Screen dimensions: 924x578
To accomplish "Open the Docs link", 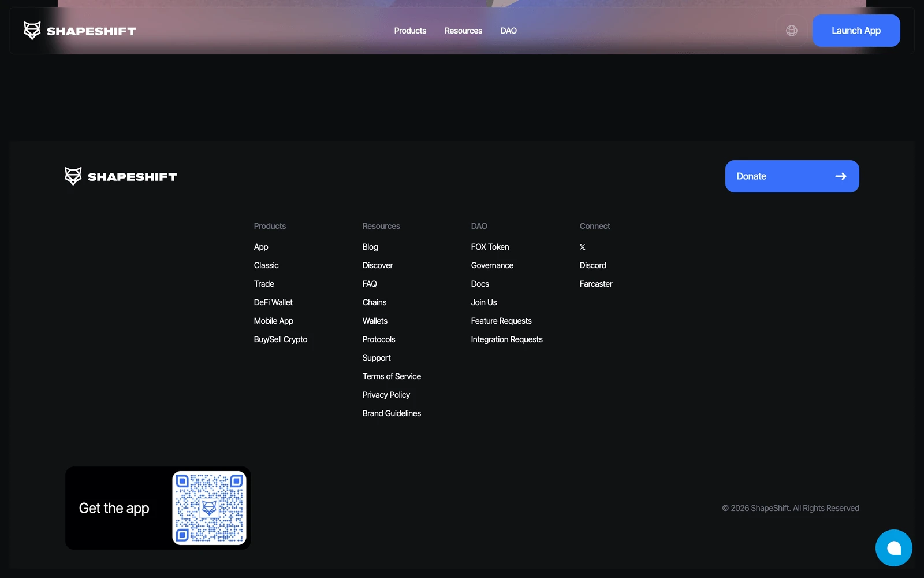I will (x=480, y=284).
